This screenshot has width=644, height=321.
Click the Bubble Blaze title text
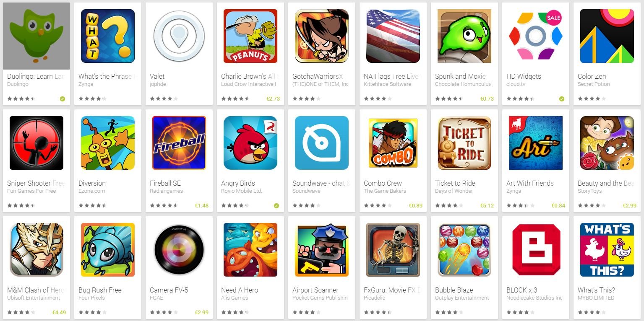(454, 290)
